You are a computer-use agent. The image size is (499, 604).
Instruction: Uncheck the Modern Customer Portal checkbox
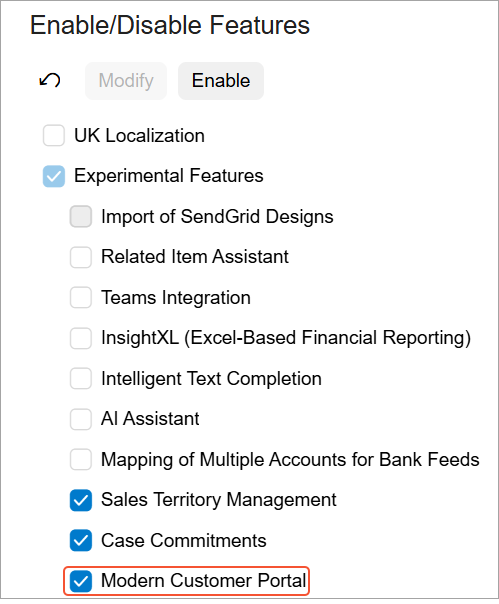[x=81, y=581]
